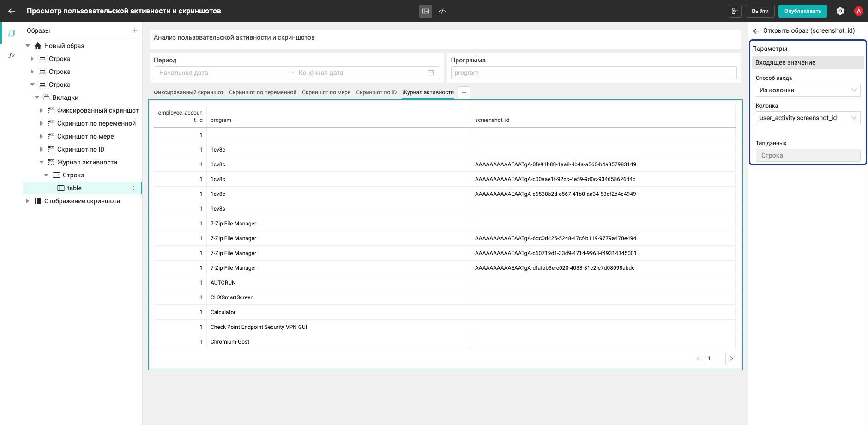Screen dimensions: 868x425
Task: Open the settings gear icon
Action: (x=840, y=11)
